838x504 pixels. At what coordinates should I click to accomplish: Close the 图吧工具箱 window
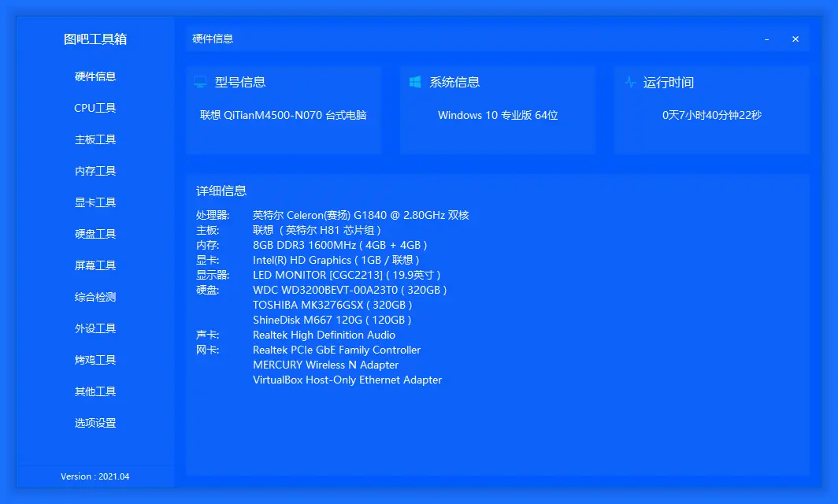tap(795, 39)
